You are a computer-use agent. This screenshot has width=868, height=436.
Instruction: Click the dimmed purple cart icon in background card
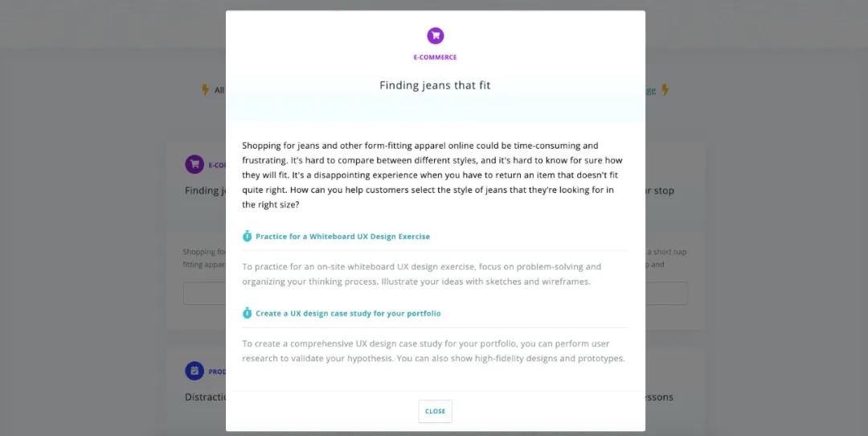coord(194,165)
